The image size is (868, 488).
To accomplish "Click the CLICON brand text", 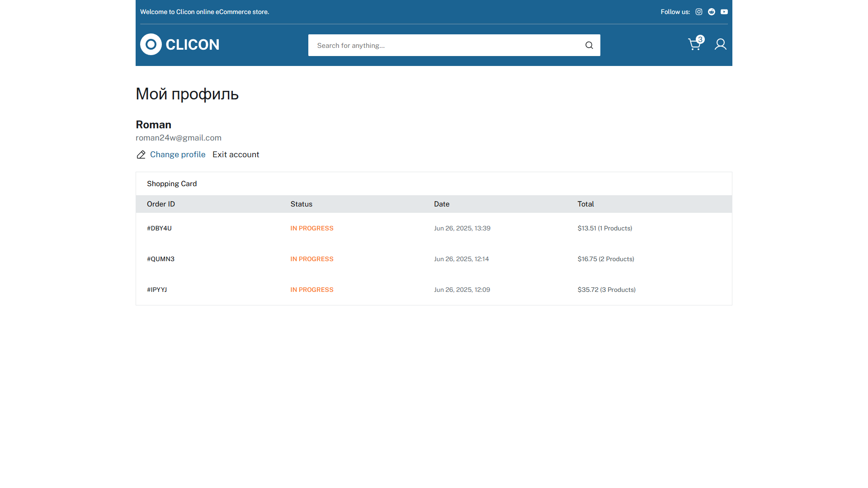I will point(193,45).
